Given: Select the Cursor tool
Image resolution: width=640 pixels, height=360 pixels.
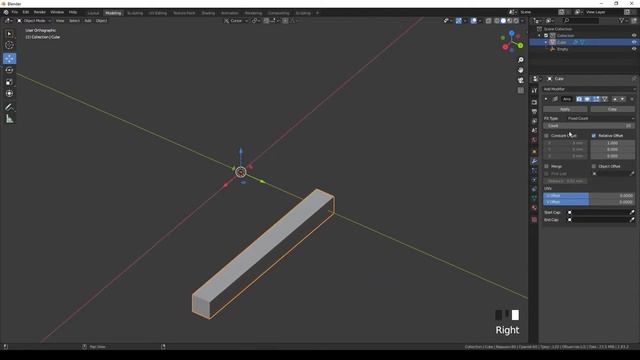Looking at the screenshot, I should pos(9,45).
